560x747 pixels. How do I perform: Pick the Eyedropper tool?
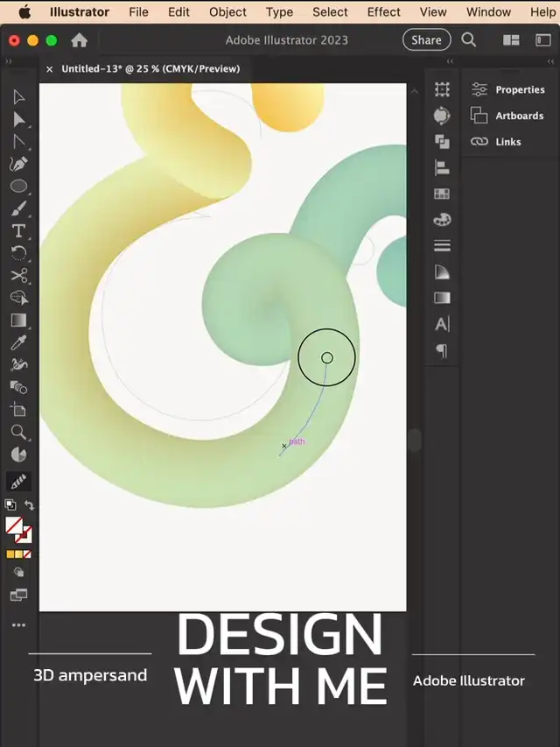(x=18, y=342)
